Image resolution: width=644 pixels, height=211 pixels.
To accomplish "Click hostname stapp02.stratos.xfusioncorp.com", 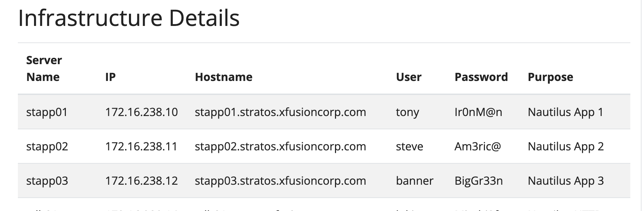I will click(280, 147).
